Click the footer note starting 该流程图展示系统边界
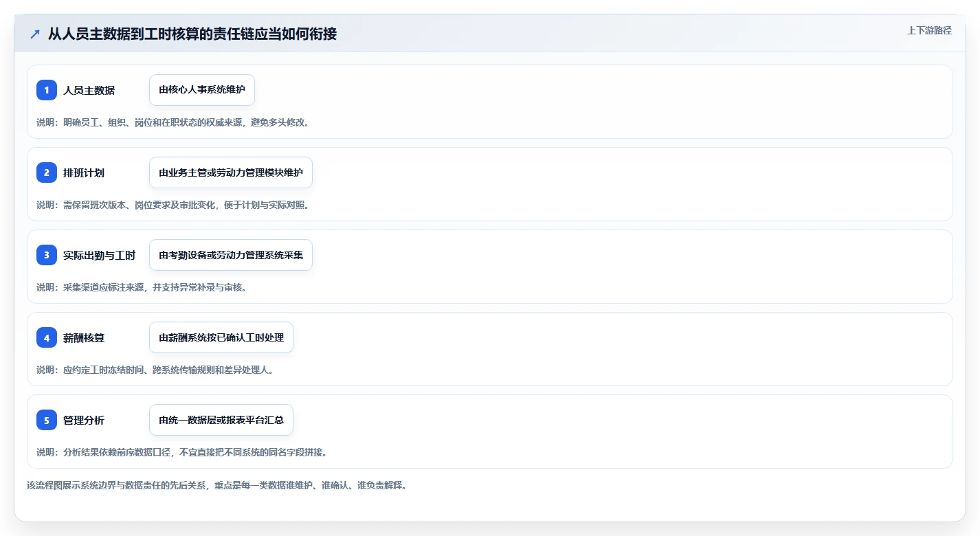 [216, 485]
